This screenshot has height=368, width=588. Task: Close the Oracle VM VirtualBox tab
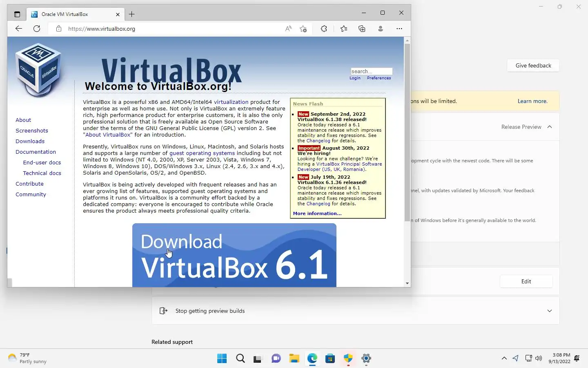118,14
